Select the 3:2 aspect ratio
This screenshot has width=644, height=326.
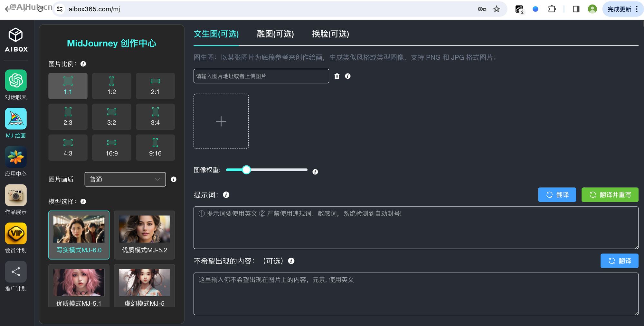pyautogui.click(x=112, y=117)
